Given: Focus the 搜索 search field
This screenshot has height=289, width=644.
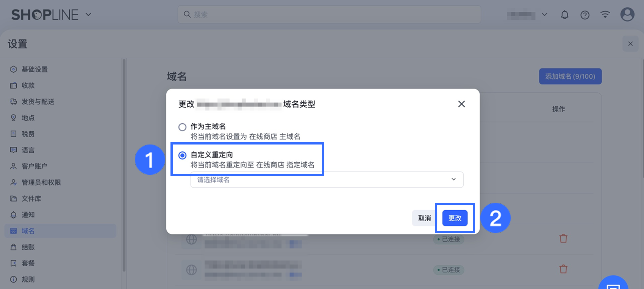Looking at the screenshot, I should [329, 14].
